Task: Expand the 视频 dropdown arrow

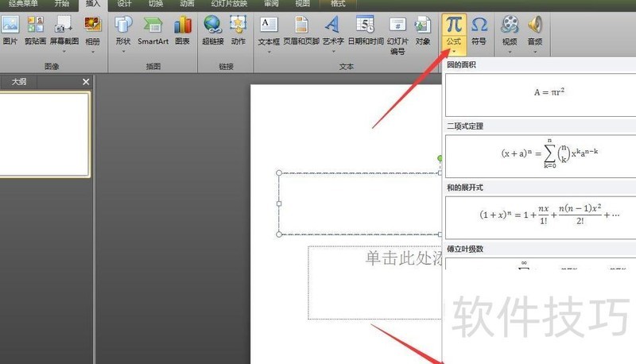Action: 510,52
